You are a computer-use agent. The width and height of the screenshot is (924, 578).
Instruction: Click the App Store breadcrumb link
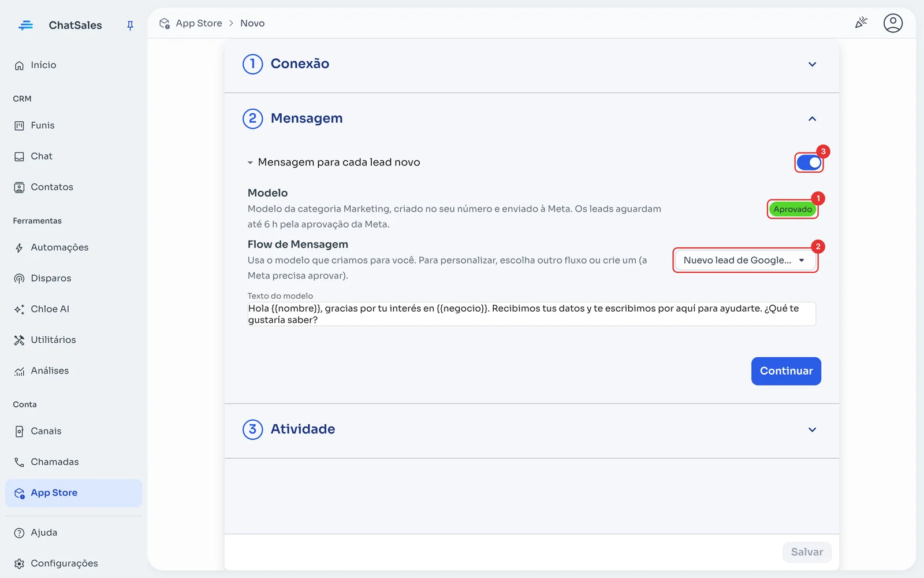pos(199,23)
